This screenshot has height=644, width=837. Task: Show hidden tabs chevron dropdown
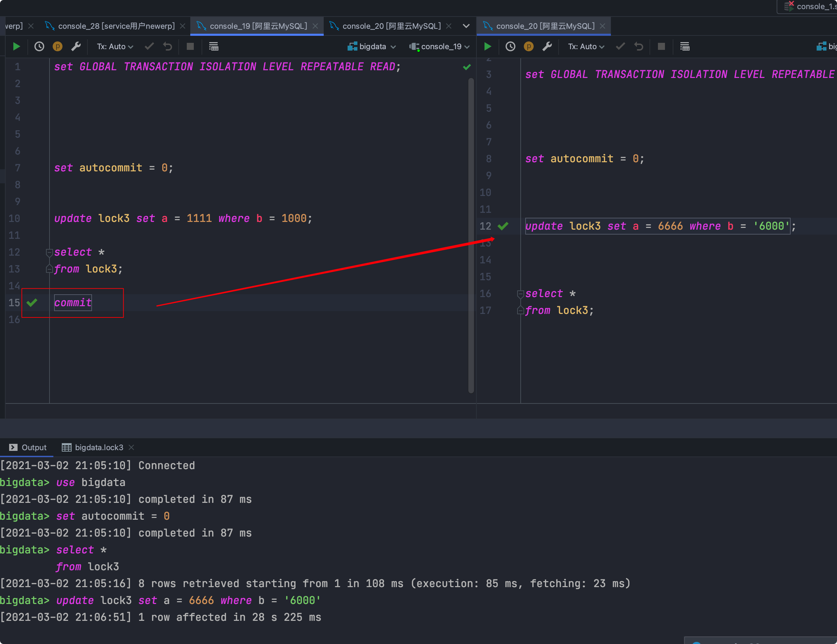[x=466, y=26]
